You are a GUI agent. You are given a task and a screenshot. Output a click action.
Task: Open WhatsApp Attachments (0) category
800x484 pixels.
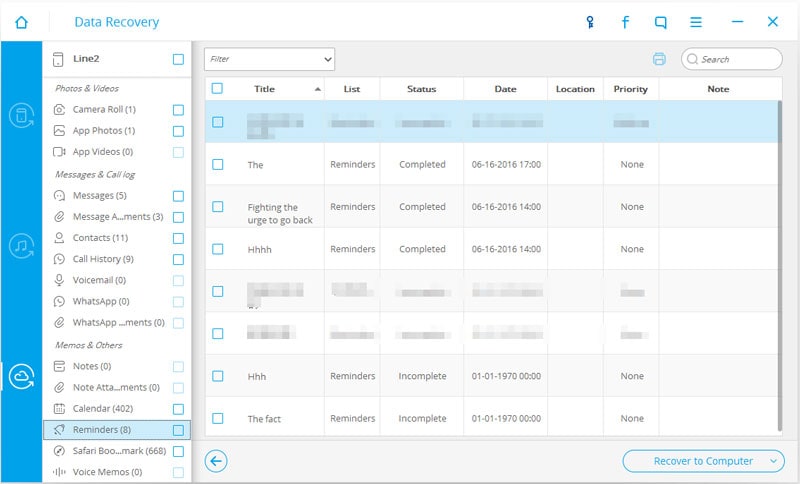(x=118, y=322)
